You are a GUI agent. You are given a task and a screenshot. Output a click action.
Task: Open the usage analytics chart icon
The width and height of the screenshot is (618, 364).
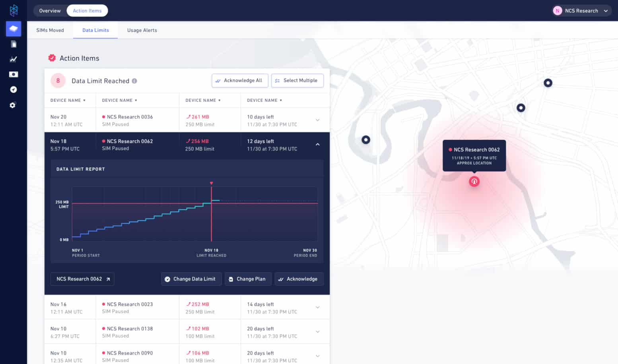[14, 59]
